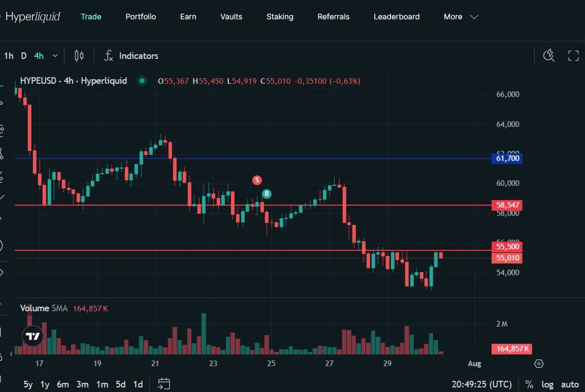Open chart settings gear on time axis
This screenshot has width=585, height=392.
(x=539, y=363)
